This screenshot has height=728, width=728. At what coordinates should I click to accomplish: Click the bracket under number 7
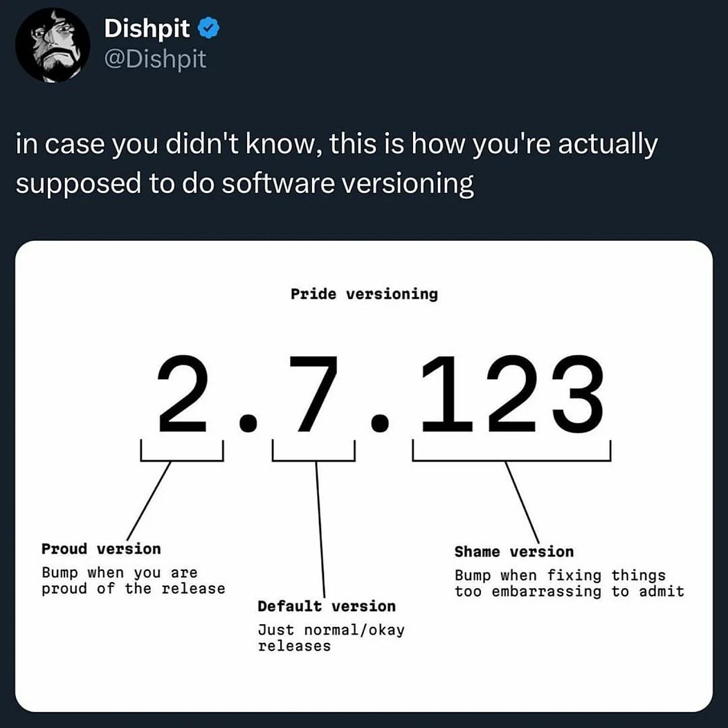point(314,458)
